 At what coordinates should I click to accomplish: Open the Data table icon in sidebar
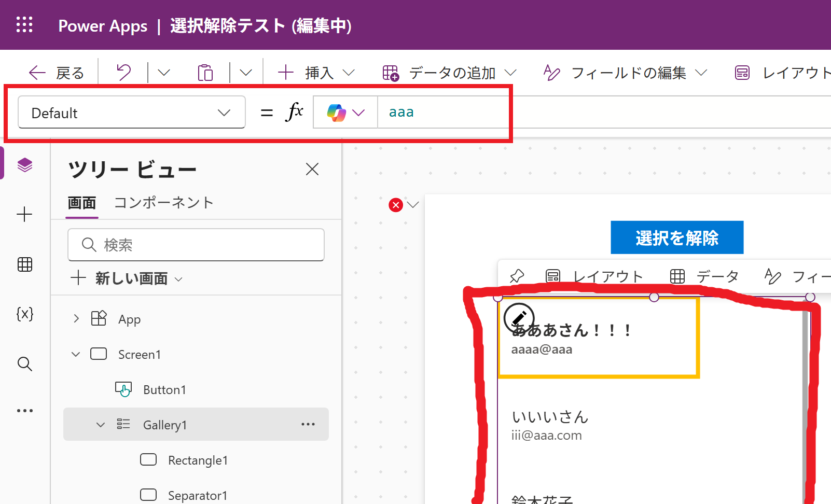[x=25, y=264]
